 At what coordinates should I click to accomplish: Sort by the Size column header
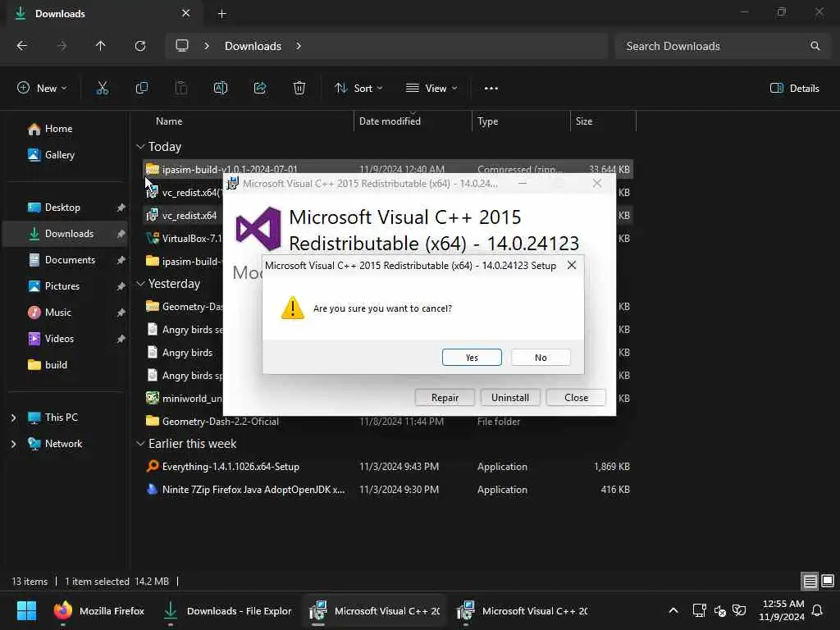[603, 121]
